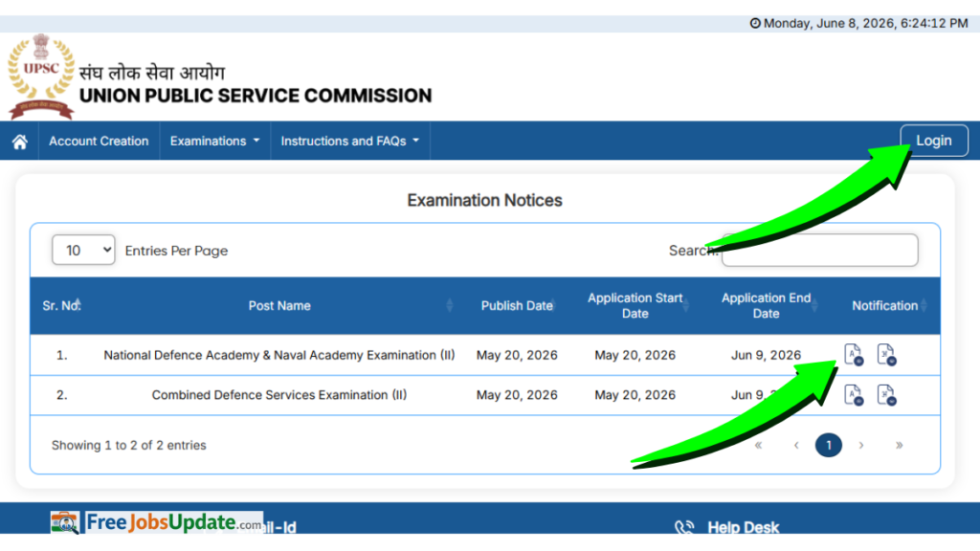Click the Help Desk phone icon
Image resolution: width=980 pixels, height=551 pixels.
tap(684, 527)
